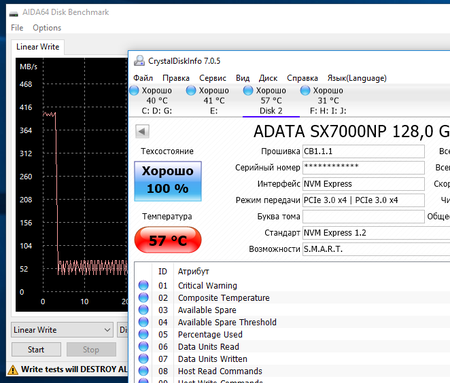Select the C: D: G: disk at 40 °C
The width and height of the screenshot is (450, 383).
coord(157,100)
